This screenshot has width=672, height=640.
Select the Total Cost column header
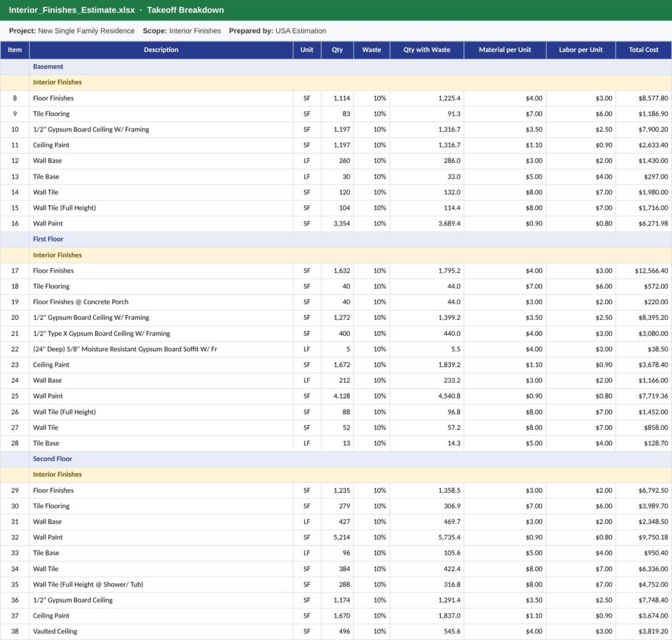pyautogui.click(x=644, y=50)
